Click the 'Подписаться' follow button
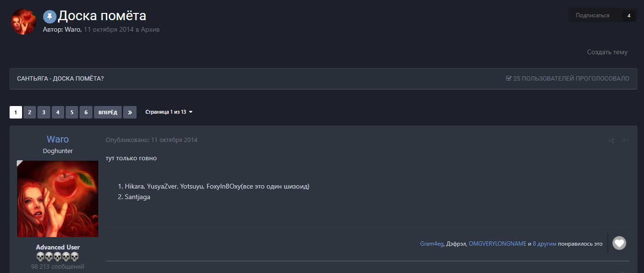Screen dimensions: 644x273 593,15
